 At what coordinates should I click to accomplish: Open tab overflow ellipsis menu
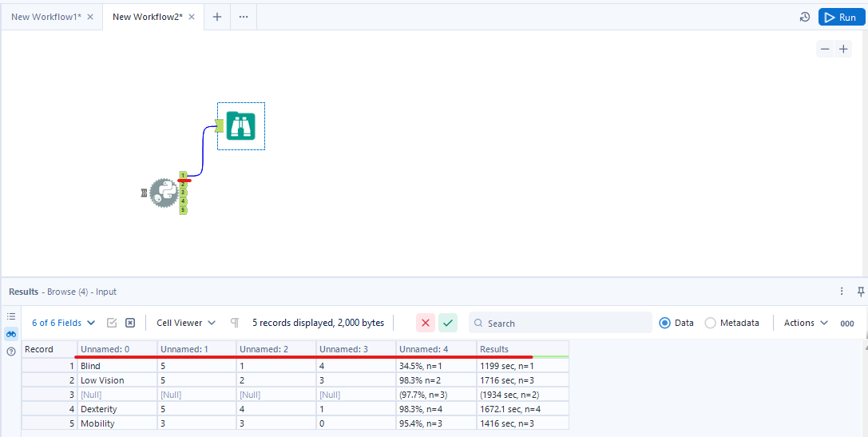244,17
